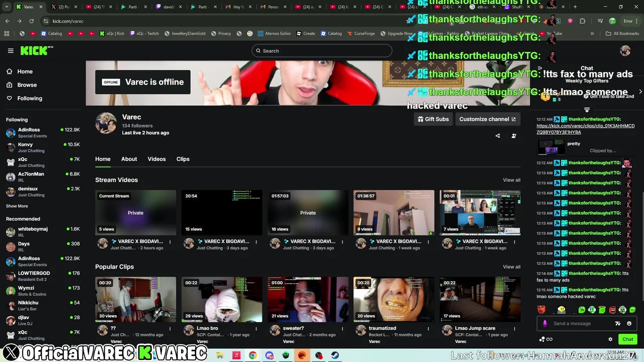Screen dimensions: 644x362
Task: Select the channel Home tab
Action: tap(103, 159)
